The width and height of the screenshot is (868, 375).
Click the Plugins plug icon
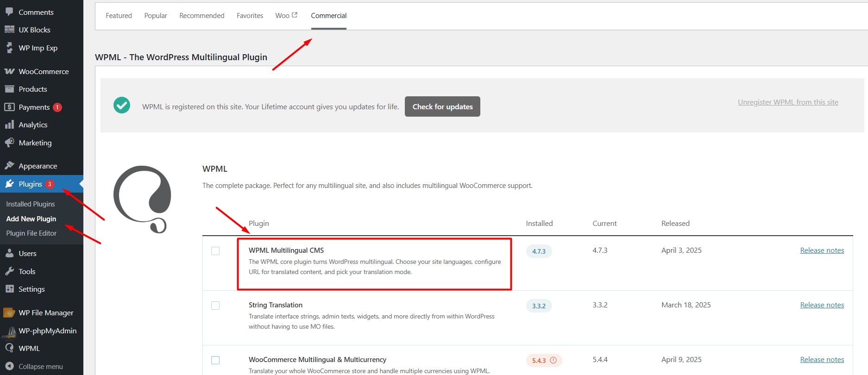[x=9, y=184]
